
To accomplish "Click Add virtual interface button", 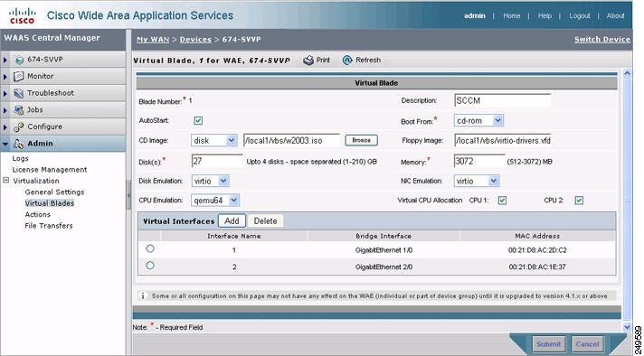I will tap(232, 220).
